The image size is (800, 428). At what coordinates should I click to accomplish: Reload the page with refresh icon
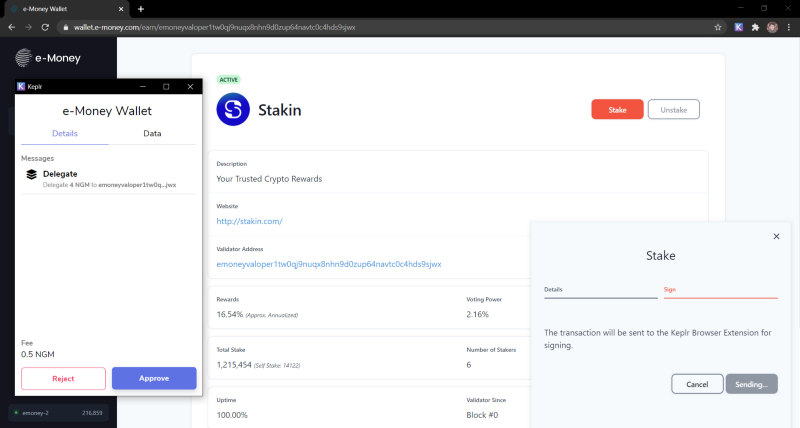point(45,27)
